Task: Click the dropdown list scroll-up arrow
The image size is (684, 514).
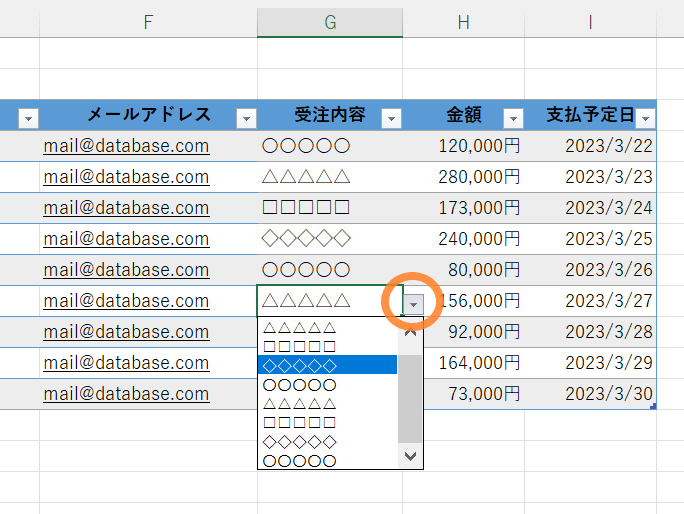Action: 410,334
